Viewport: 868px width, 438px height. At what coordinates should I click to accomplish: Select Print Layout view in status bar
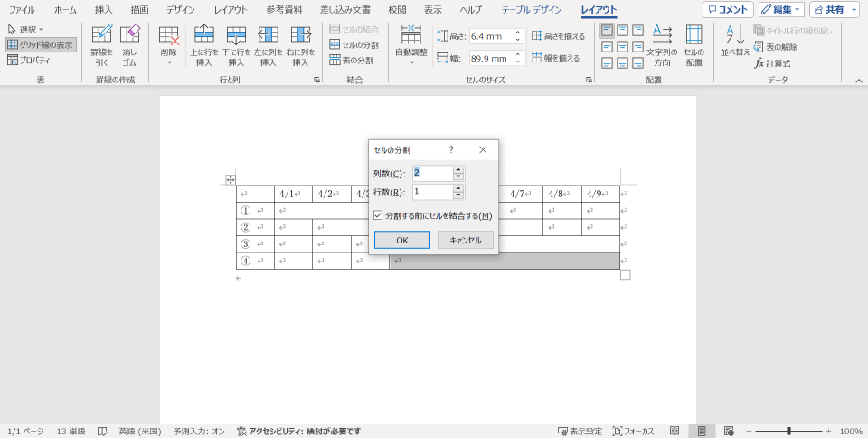702,432
